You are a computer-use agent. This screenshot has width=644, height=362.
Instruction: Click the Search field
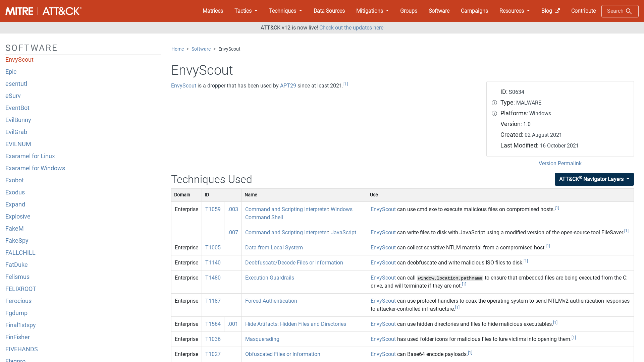620,11
